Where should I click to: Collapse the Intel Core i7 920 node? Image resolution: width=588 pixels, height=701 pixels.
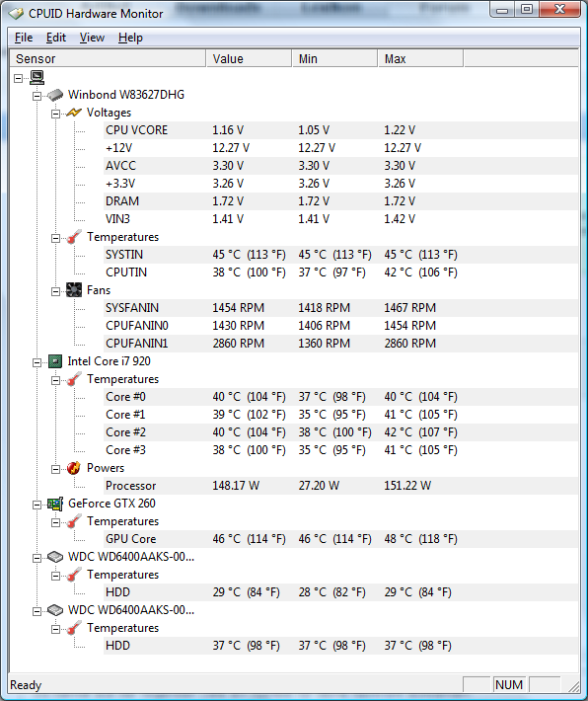tap(37, 362)
